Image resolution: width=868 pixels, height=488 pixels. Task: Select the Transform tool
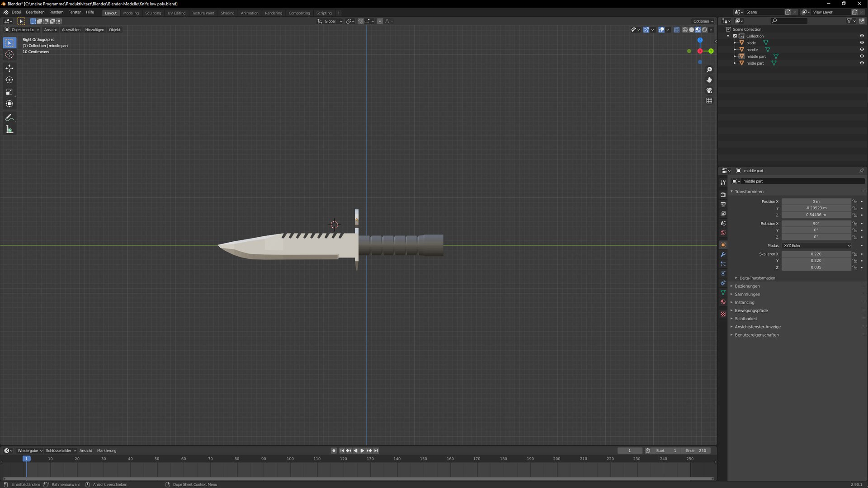click(9, 103)
